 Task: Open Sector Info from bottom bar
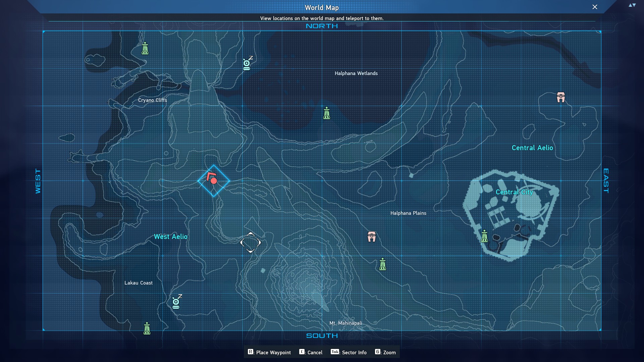coord(349,352)
